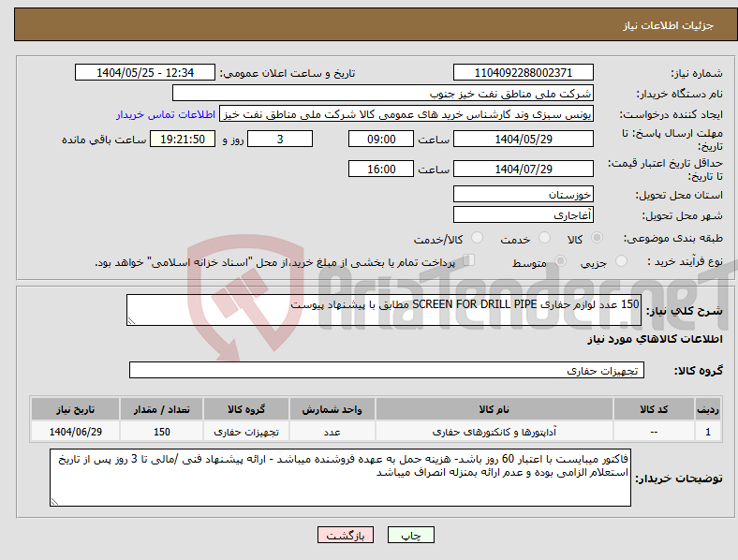Click the گروه کالا column header
Viewport: 738px width, 560px height.
point(246,409)
